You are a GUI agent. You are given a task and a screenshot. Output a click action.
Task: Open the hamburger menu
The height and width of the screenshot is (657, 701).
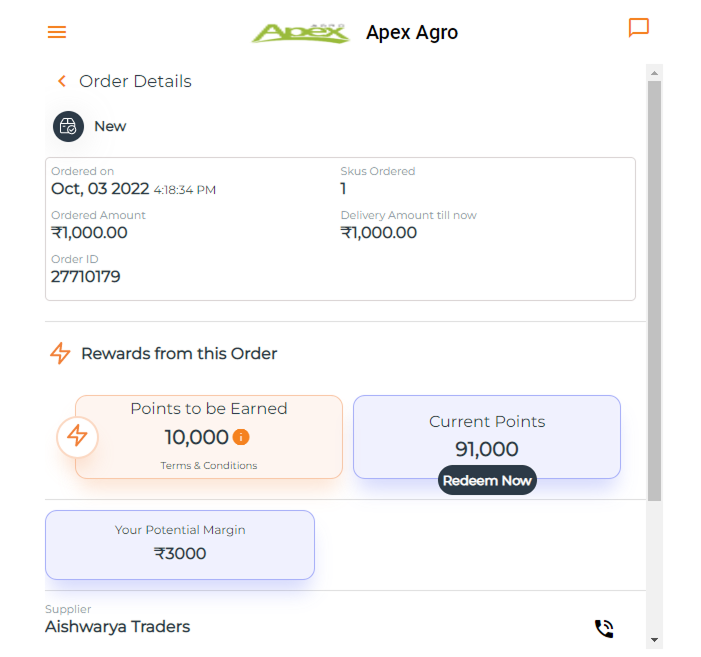57,32
